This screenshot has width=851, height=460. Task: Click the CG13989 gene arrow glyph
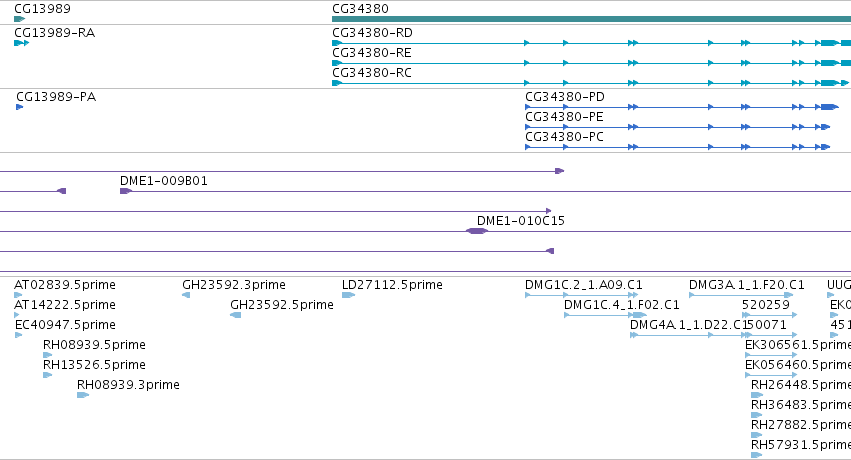tap(20, 19)
